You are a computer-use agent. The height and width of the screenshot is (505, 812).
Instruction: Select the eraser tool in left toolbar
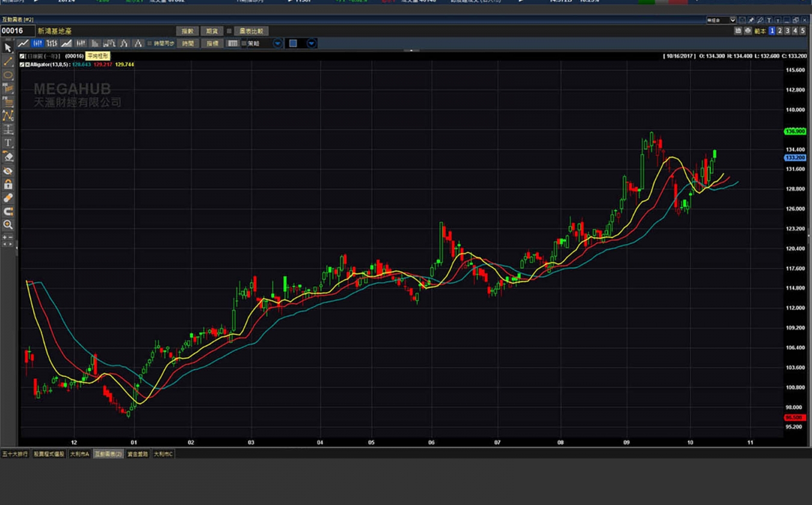pyautogui.click(x=8, y=156)
